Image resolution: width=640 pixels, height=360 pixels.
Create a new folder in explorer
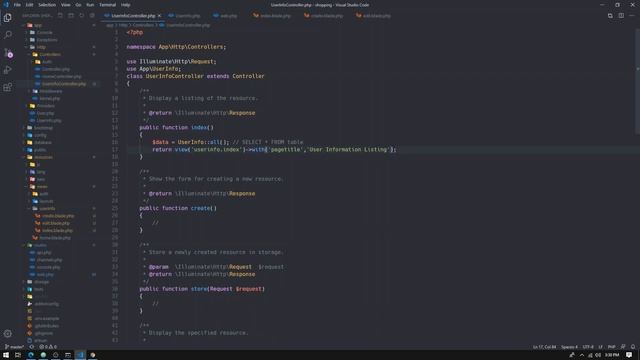71,16
